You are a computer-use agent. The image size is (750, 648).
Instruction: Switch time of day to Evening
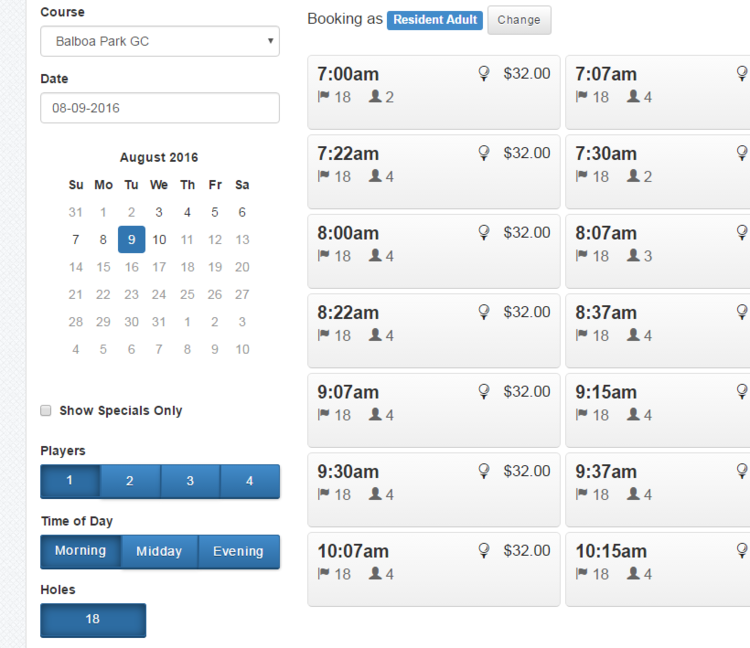tap(238, 551)
